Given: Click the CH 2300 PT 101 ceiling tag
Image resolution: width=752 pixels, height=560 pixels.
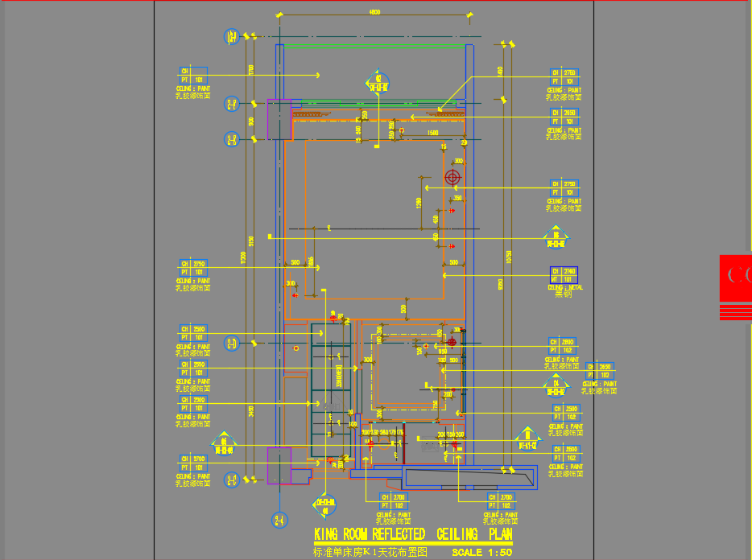Looking at the screenshot, I should tap(193, 404).
